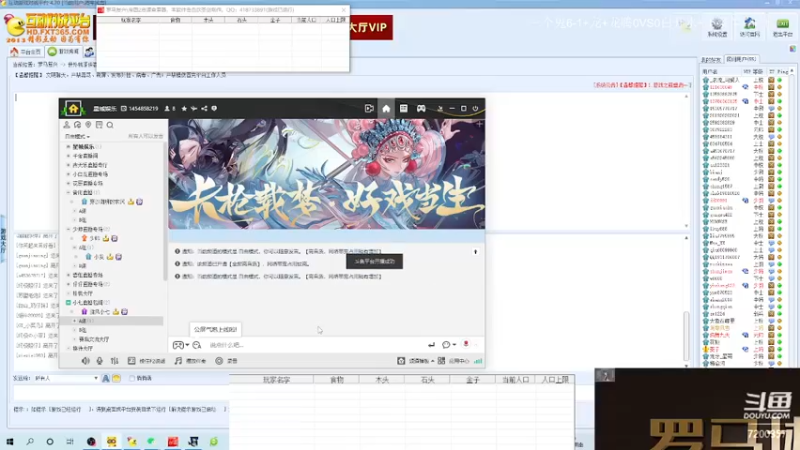Toggle the microphone icon in YY bottom bar
This screenshot has height=450, width=800.
click(x=99, y=361)
